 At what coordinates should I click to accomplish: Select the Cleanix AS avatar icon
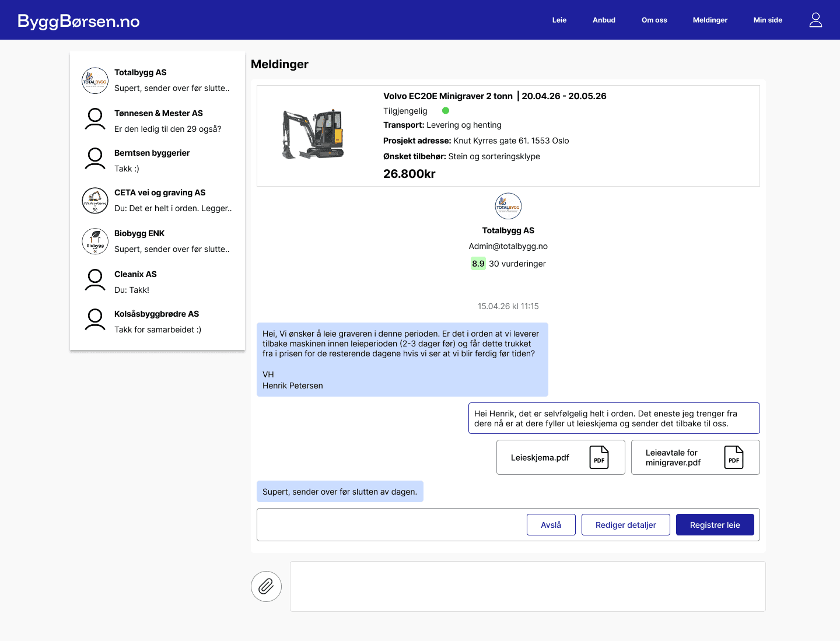click(x=95, y=280)
